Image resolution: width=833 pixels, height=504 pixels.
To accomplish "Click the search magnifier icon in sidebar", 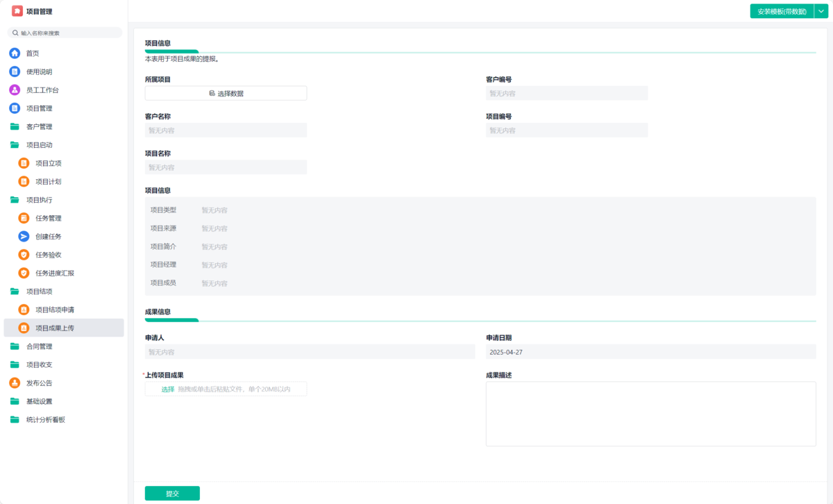I will pos(15,33).
